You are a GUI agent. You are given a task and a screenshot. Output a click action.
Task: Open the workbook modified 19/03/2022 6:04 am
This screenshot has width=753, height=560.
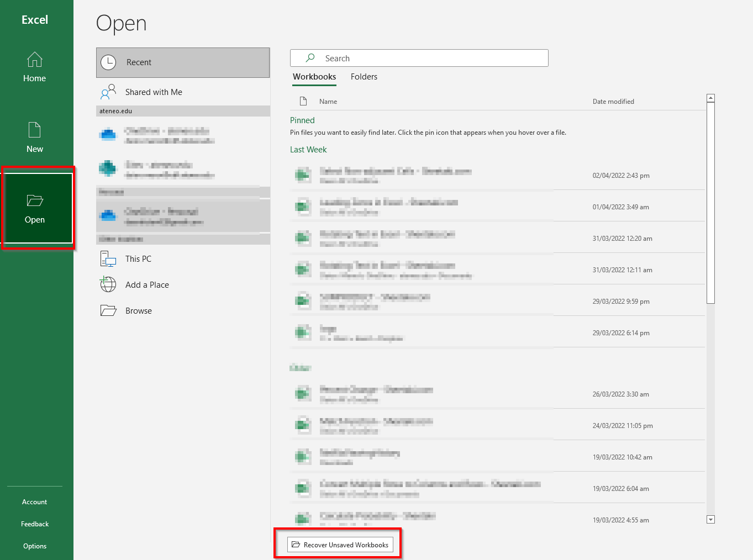(x=497, y=489)
